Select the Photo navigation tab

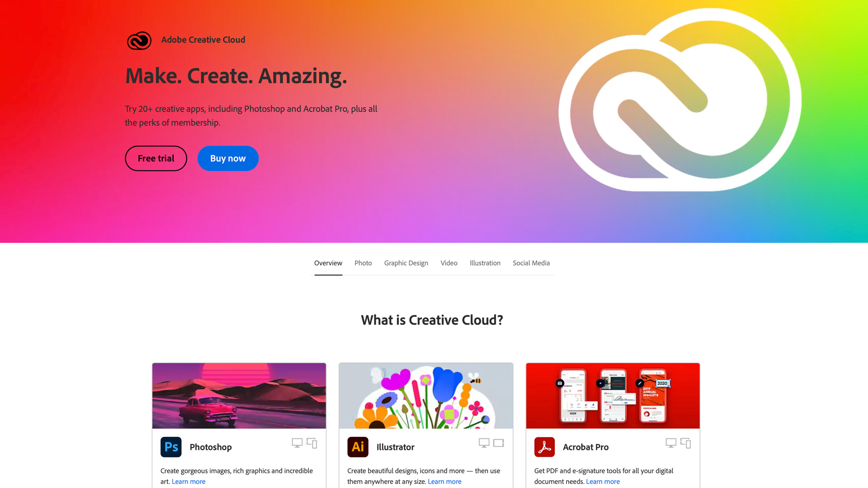(363, 263)
